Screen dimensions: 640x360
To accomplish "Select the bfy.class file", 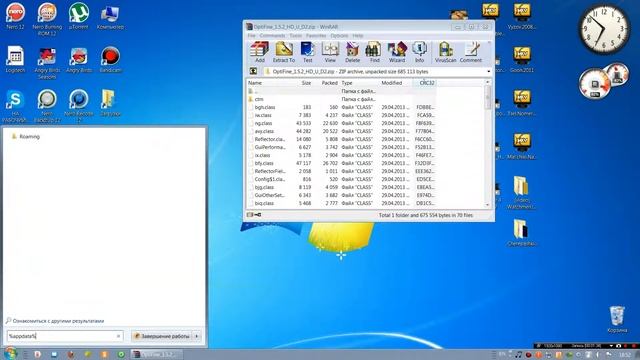I will pyautogui.click(x=342, y=163).
